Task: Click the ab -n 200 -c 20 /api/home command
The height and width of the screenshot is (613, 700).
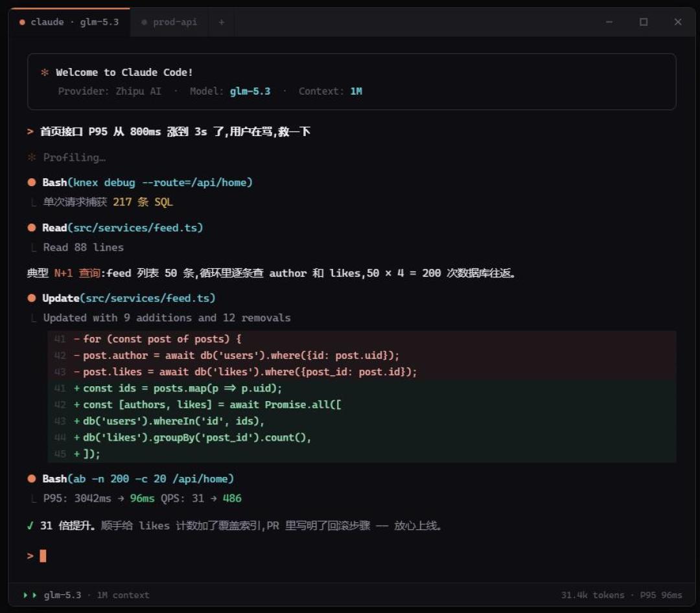Action: click(151, 479)
